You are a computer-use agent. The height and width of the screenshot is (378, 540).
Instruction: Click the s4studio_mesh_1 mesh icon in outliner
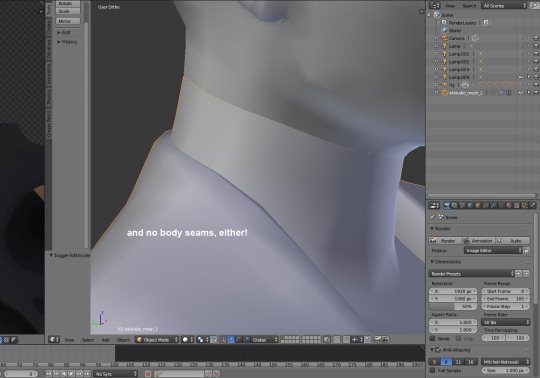tap(445, 93)
